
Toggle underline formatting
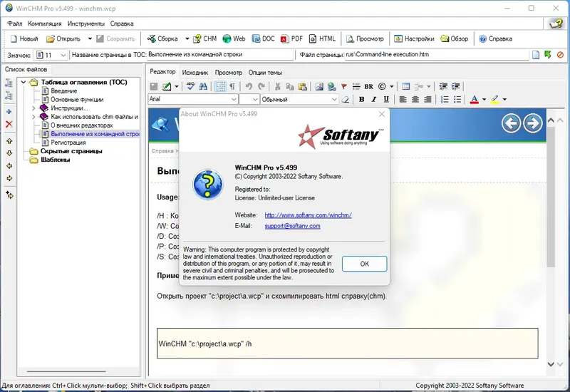coord(386,99)
